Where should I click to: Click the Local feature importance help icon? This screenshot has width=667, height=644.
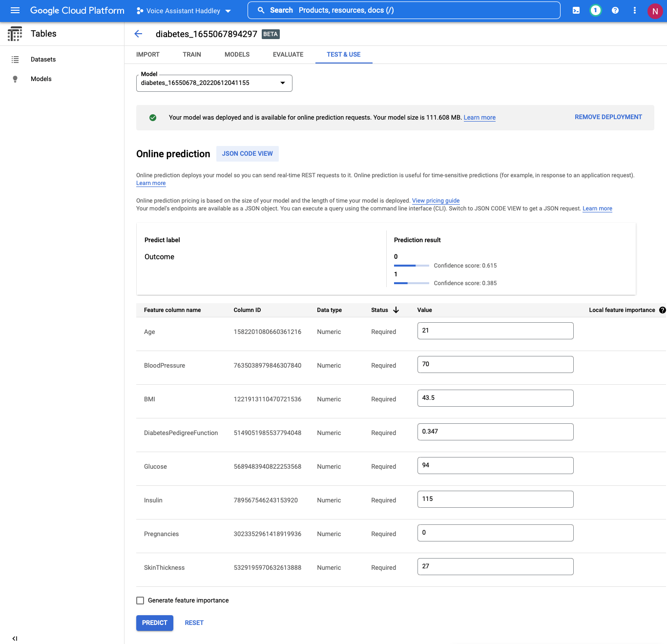(x=662, y=310)
